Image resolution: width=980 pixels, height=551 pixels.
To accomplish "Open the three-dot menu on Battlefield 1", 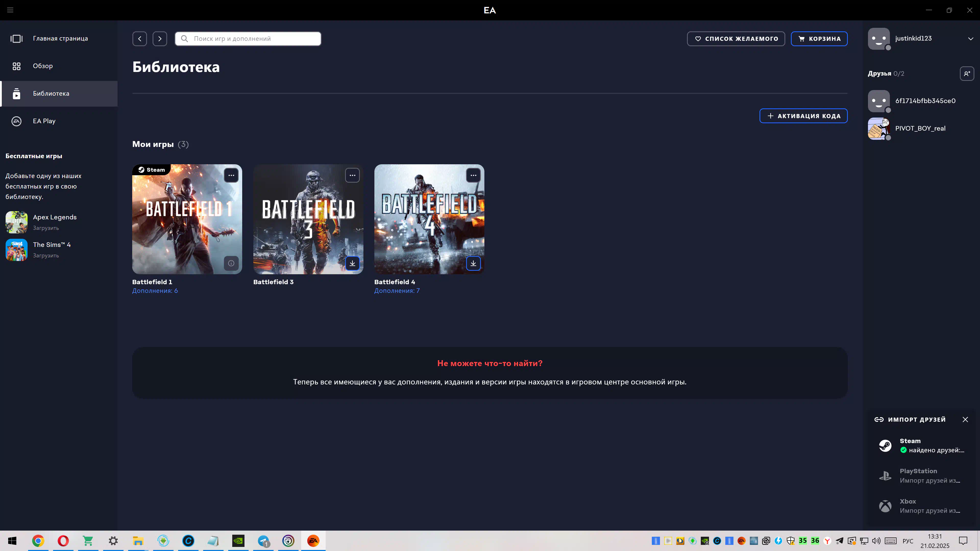I will (x=231, y=175).
